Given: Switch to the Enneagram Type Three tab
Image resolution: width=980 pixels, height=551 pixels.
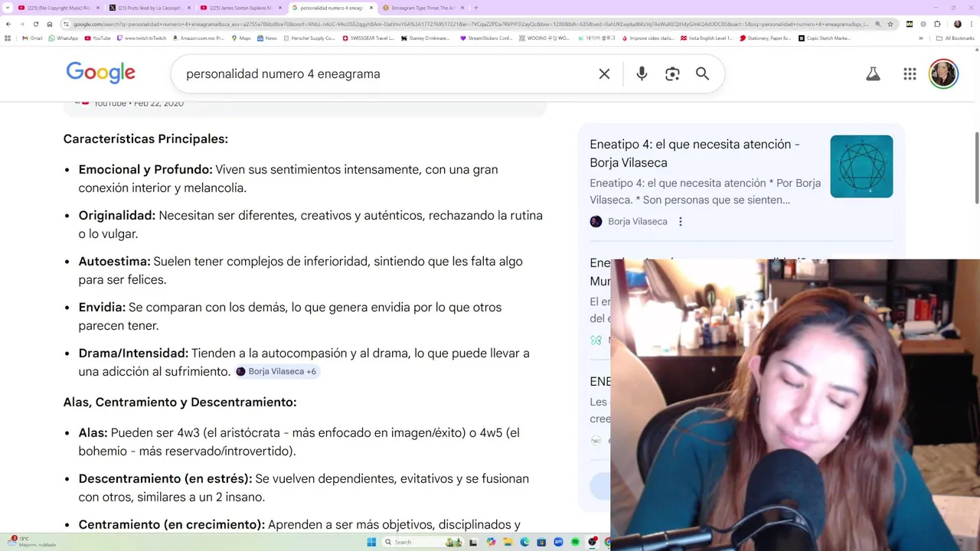Looking at the screenshot, I should point(423,8).
